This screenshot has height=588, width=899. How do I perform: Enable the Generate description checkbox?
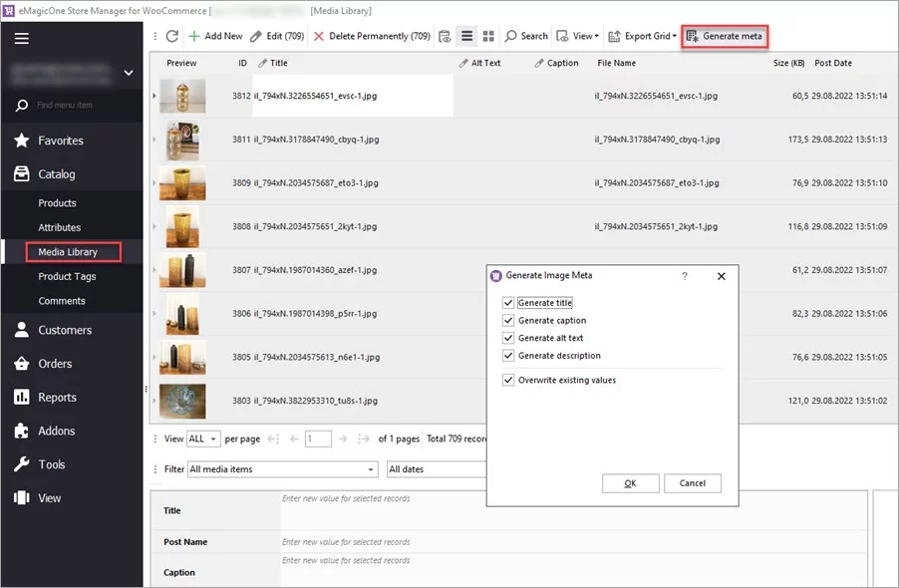[x=508, y=356]
